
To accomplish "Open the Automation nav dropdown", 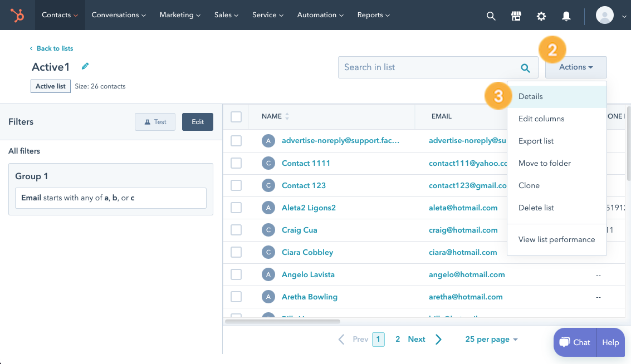I will pos(320,15).
